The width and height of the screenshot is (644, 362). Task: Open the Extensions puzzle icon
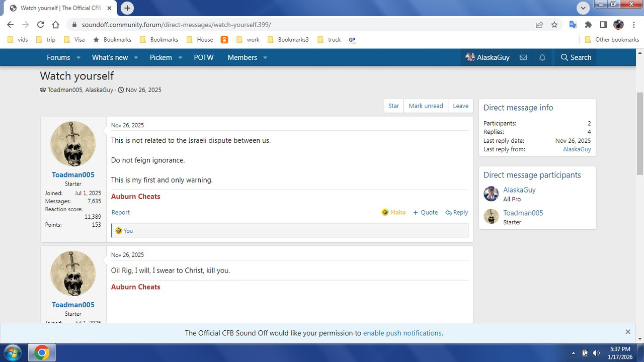click(x=588, y=25)
